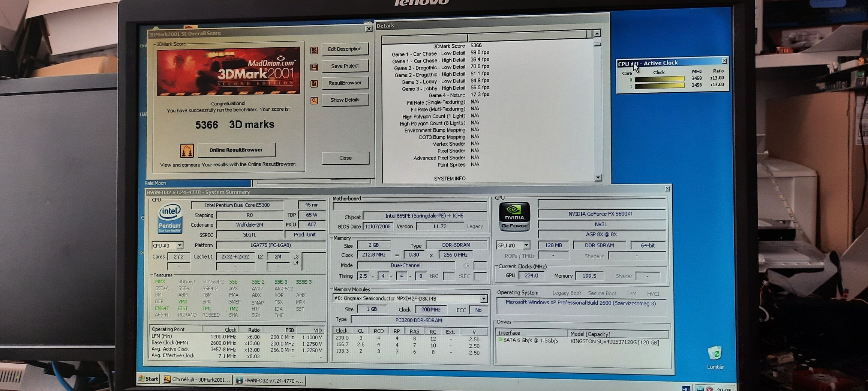Click the Core 1 clock bar

pyautogui.click(x=660, y=86)
